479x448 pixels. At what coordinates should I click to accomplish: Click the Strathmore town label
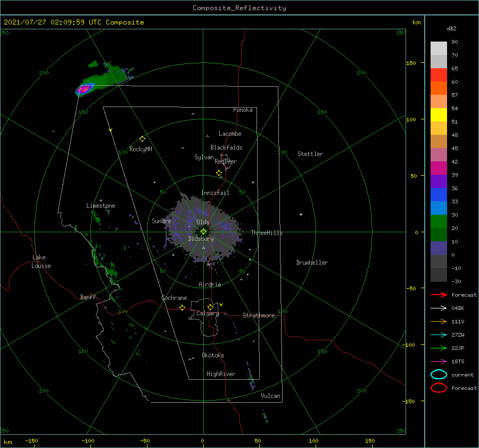pos(259,315)
